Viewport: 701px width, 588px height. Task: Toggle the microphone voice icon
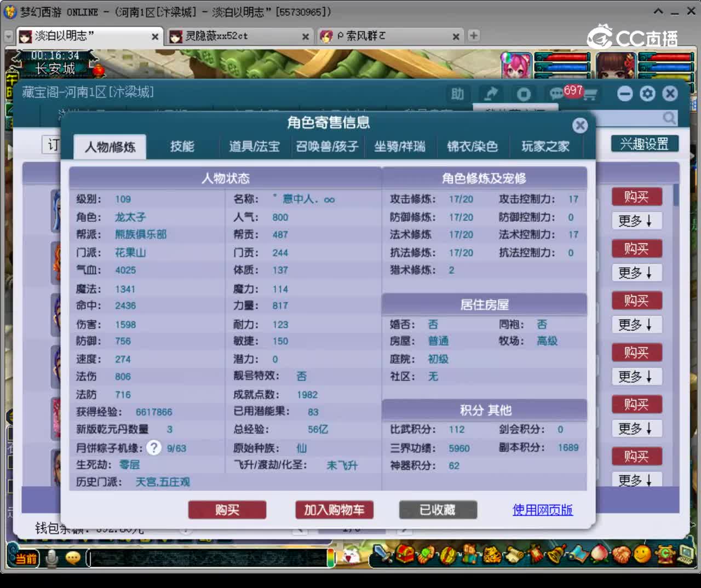[52, 558]
